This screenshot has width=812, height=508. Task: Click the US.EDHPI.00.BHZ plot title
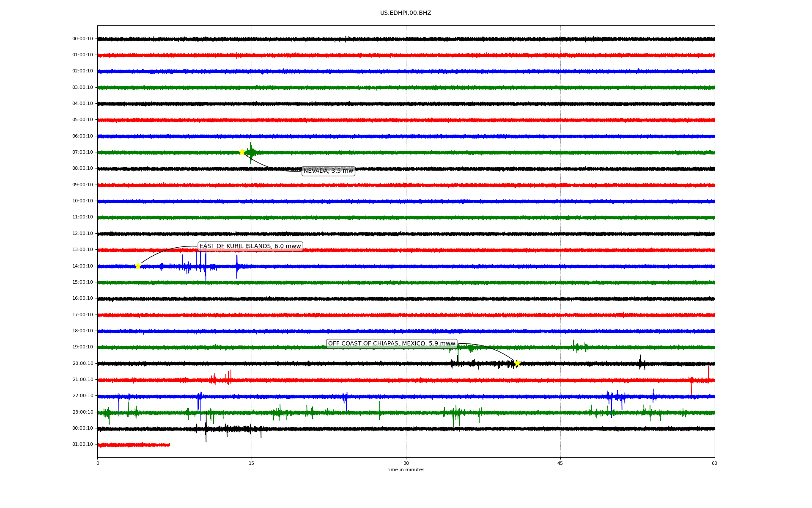point(406,13)
